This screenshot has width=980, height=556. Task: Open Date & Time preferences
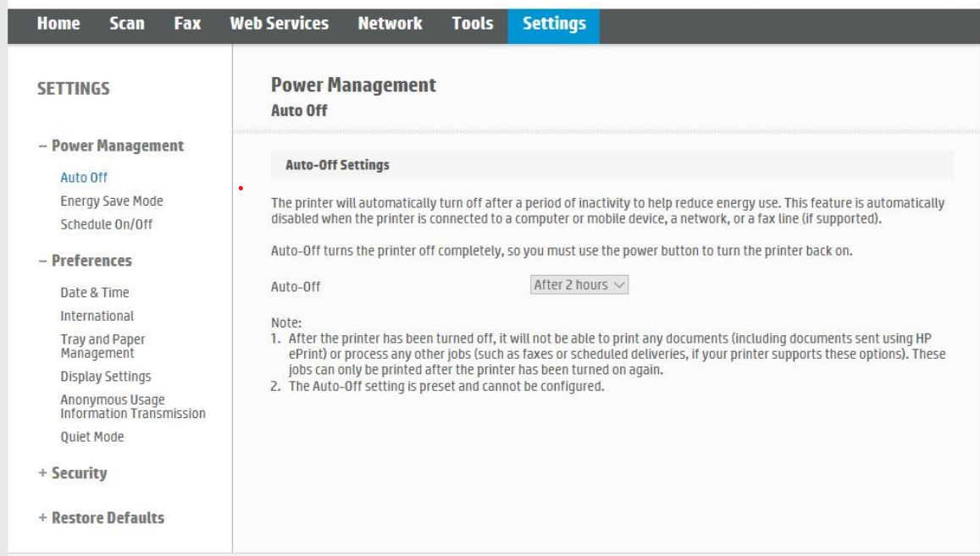pyautogui.click(x=95, y=293)
